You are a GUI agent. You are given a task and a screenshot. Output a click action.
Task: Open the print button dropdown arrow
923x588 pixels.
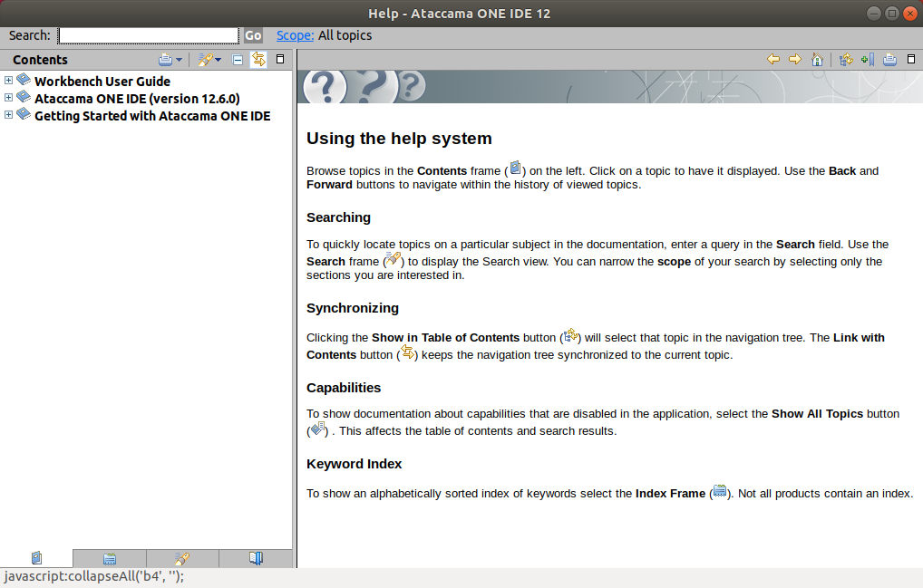tap(180, 59)
